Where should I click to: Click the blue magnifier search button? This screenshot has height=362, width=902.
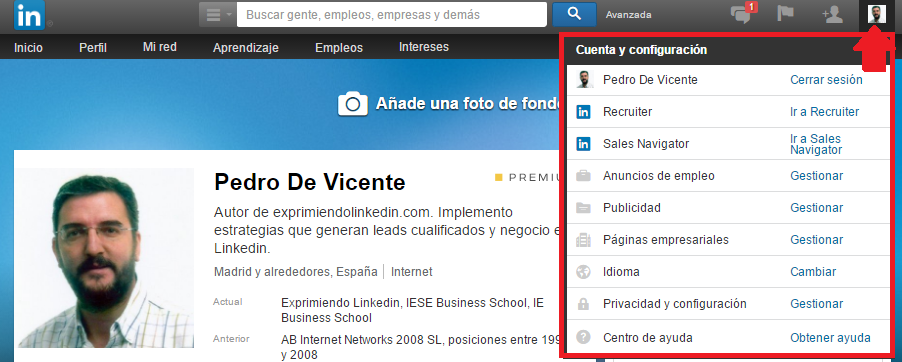(x=574, y=14)
